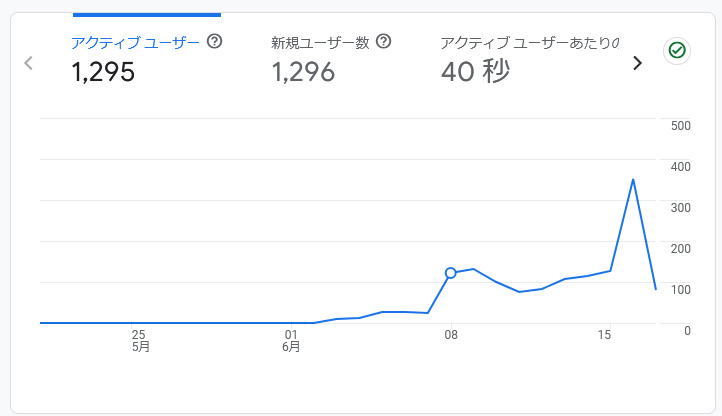Click the 25 5月 date axis label
This screenshot has width=722, height=416.
click(140, 340)
